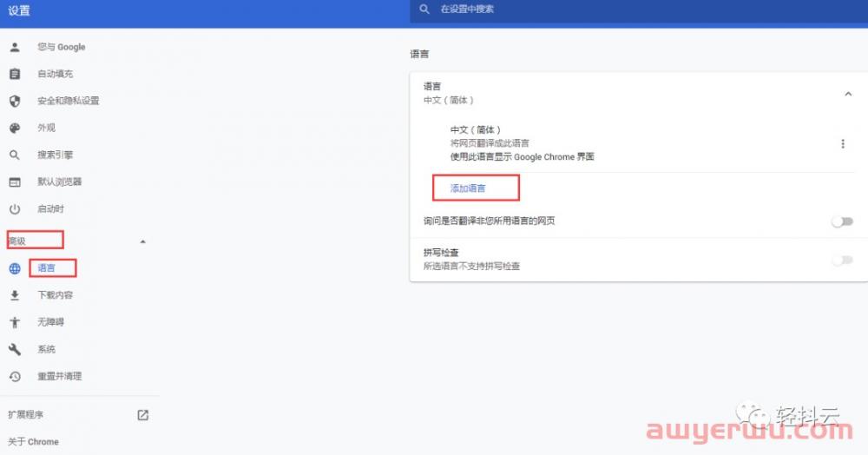Toggle the 拼写检查 switch
The width and height of the screenshot is (868, 455).
(x=842, y=260)
